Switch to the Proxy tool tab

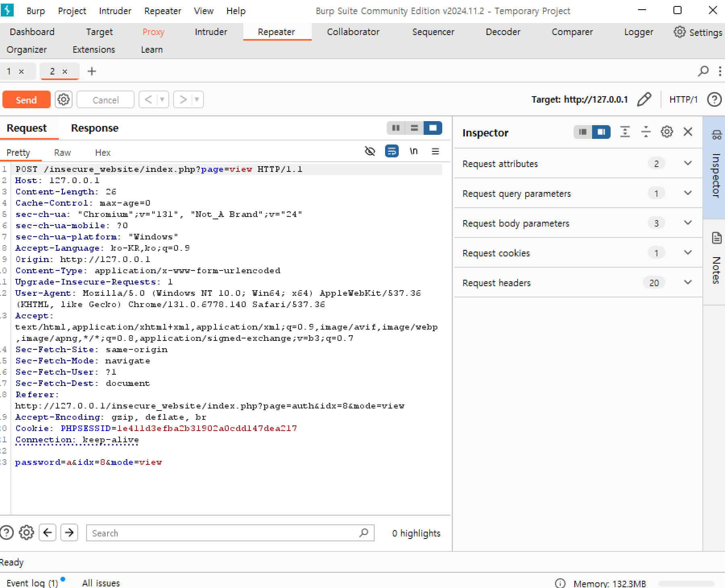[153, 32]
